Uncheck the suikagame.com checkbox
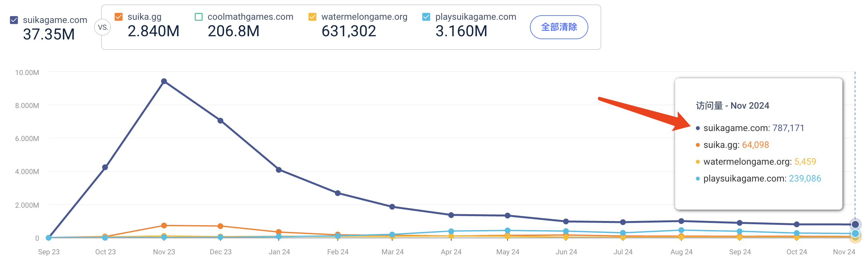Viewport: 868px width, 264px height. coord(14,20)
